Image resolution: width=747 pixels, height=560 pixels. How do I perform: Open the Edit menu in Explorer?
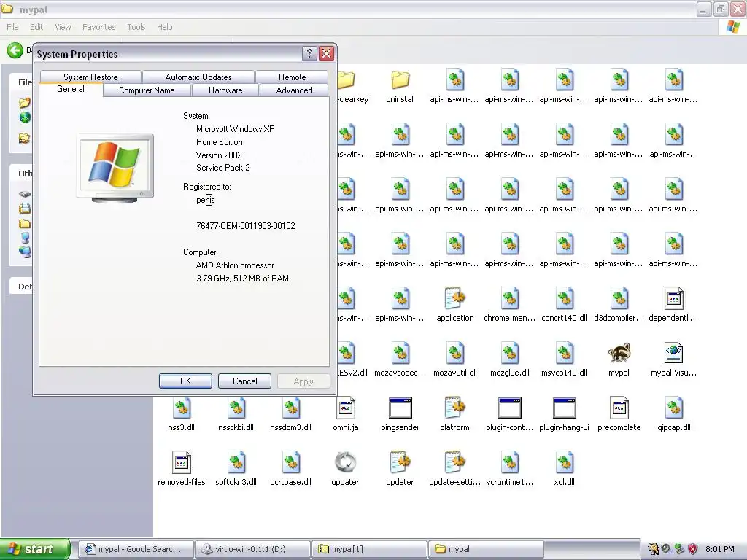[x=36, y=27]
